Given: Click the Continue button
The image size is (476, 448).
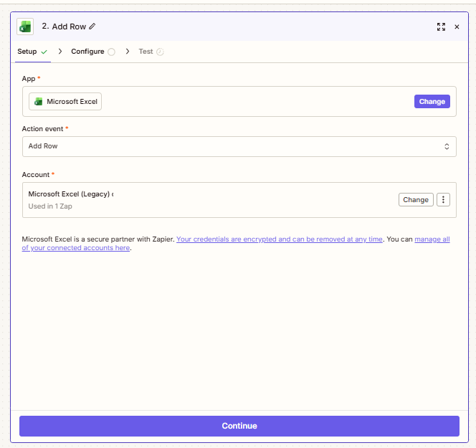Looking at the screenshot, I should click(239, 426).
